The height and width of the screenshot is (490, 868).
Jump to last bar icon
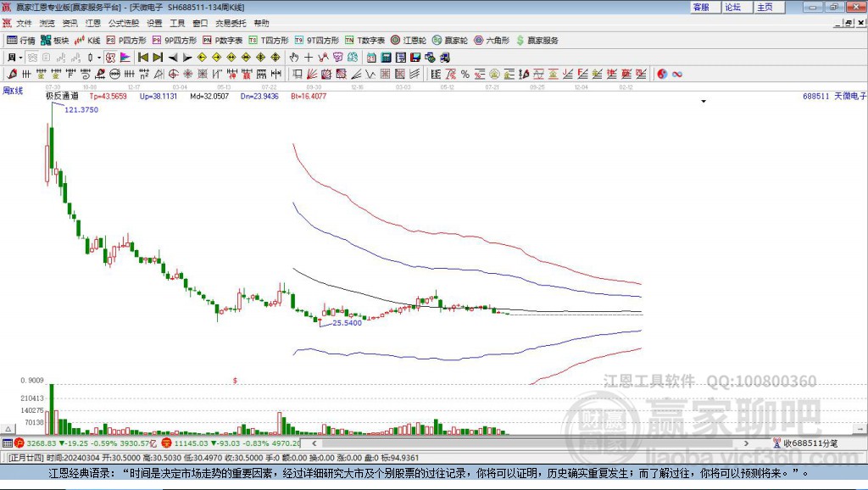pyautogui.click(x=158, y=57)
